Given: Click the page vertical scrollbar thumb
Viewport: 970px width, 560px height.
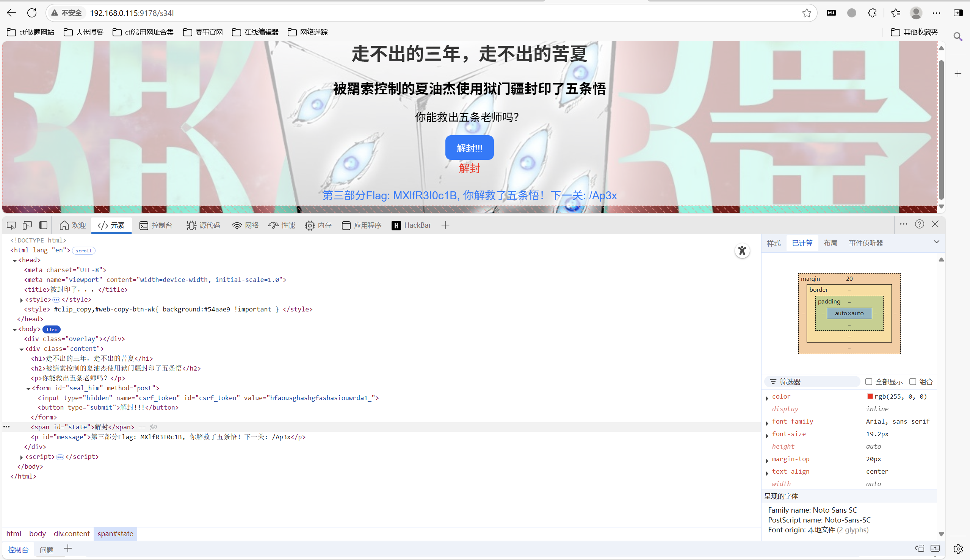Looking at the screenshot, I should (x=941, y=129).
